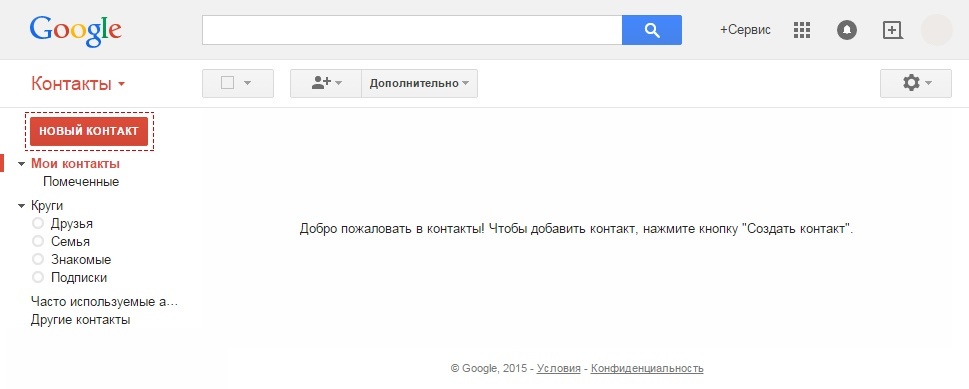This screenshot has width=969, height=389.
Task: Open the notifications bell icon
Action: pos(847,30)
